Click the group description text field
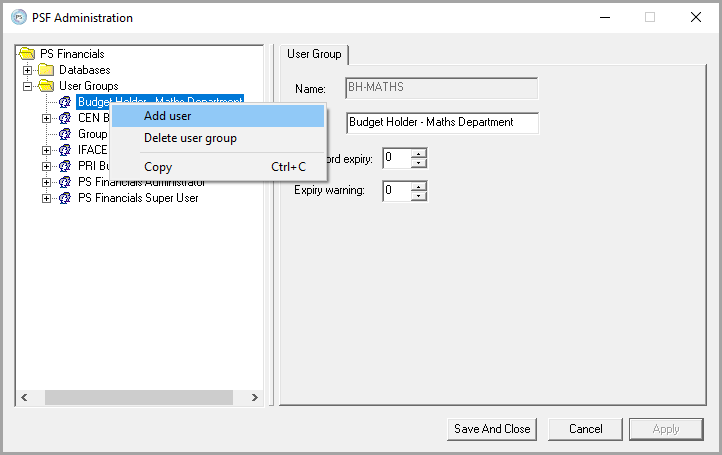The height and width of the screenshot is (455, 722). [x=442, y=122]
